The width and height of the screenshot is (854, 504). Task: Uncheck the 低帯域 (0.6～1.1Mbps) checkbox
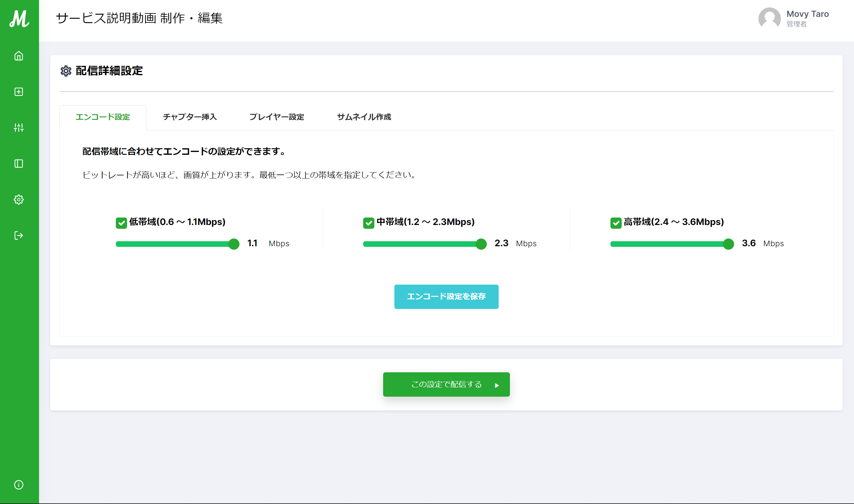(121, 223)
